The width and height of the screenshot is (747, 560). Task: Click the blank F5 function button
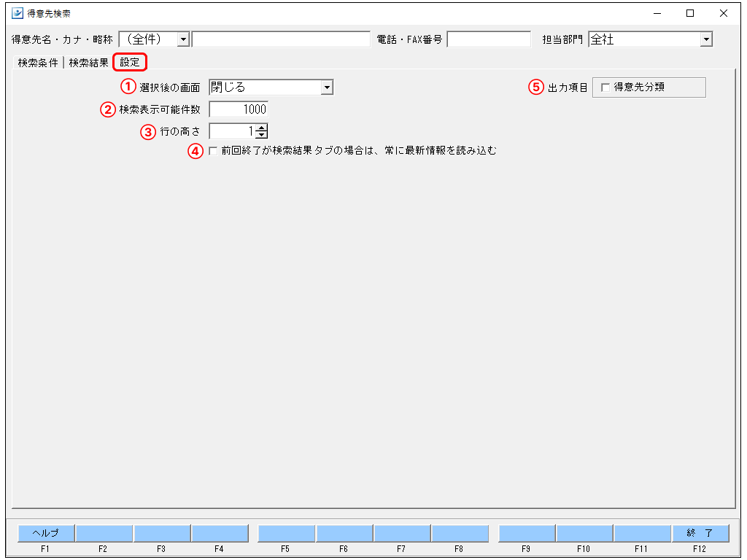click(286, 533)
